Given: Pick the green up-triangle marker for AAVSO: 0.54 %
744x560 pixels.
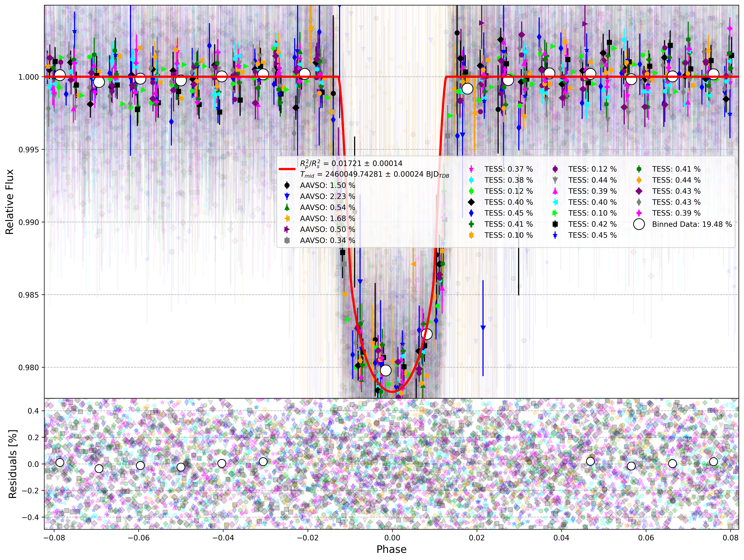Looking at the screenshot, I should (x=287, y=207).
